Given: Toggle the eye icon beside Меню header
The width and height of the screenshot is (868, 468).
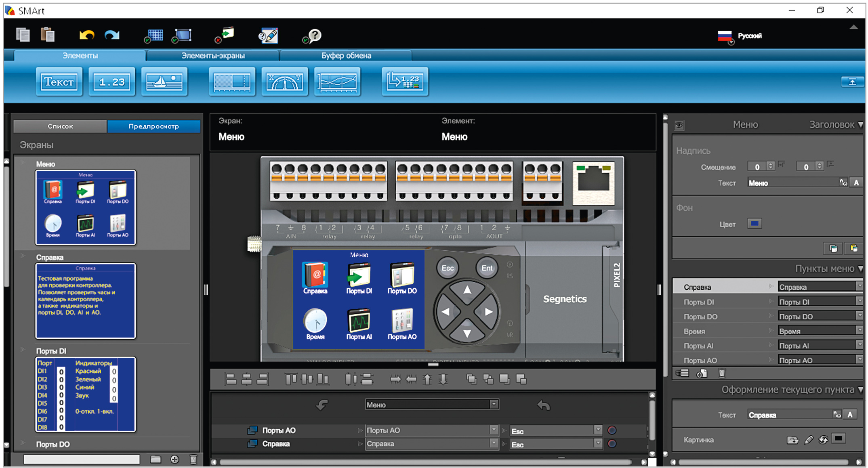Looking at the screenshot, I should (679, 125).
